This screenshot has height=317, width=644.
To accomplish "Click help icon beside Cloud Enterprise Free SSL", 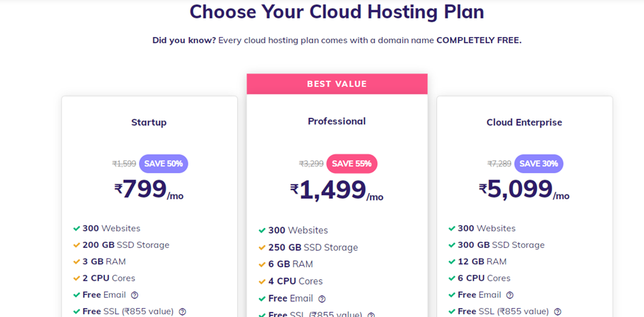I will [x=557, y=312].
